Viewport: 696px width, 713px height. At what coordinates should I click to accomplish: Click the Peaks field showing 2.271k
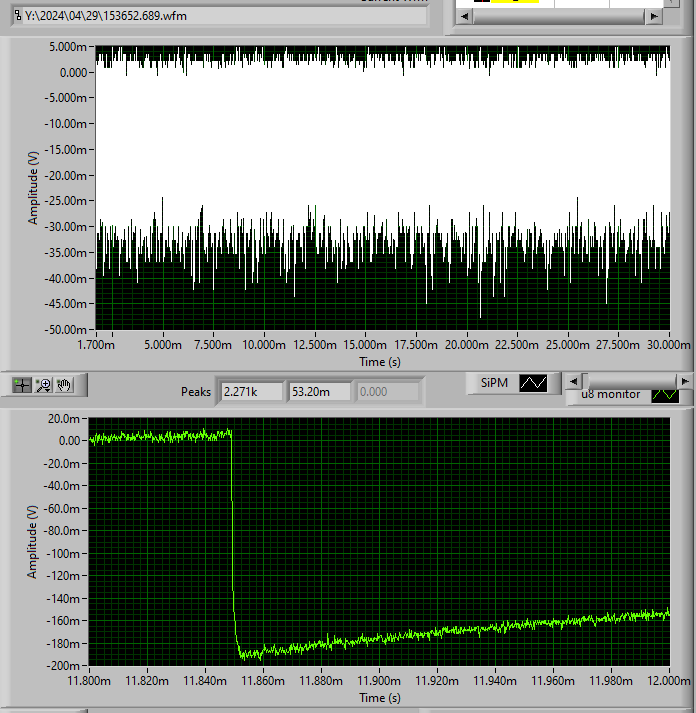252,392
